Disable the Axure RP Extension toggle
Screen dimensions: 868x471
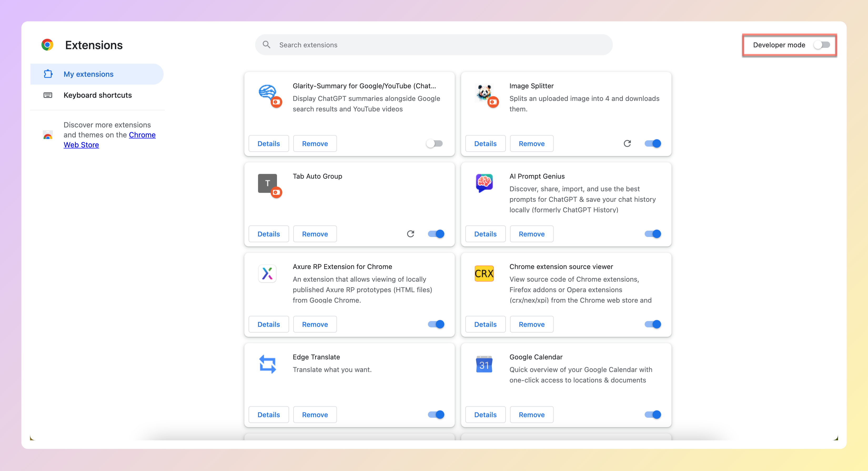click(436, 324)
